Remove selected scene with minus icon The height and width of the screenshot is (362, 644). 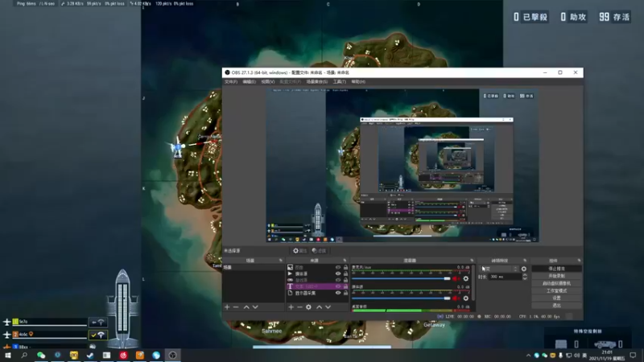[236, 307]
